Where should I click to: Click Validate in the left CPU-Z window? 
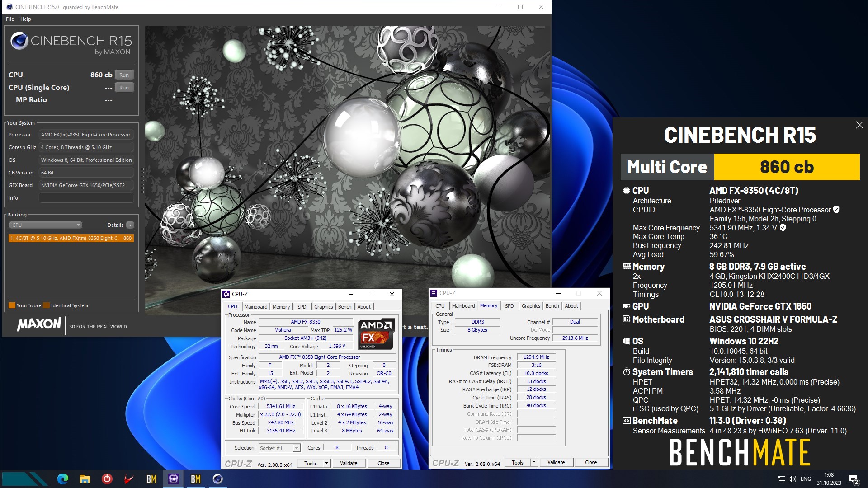(x=349, y=463)
